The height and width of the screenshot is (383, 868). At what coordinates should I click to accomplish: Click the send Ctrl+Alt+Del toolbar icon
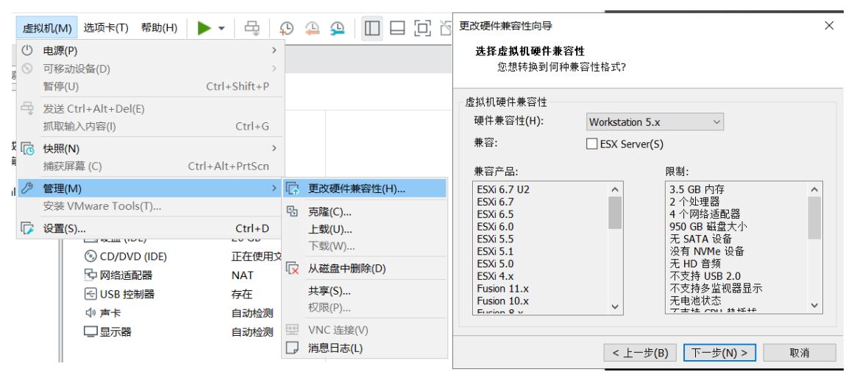[x=252, y=28]
